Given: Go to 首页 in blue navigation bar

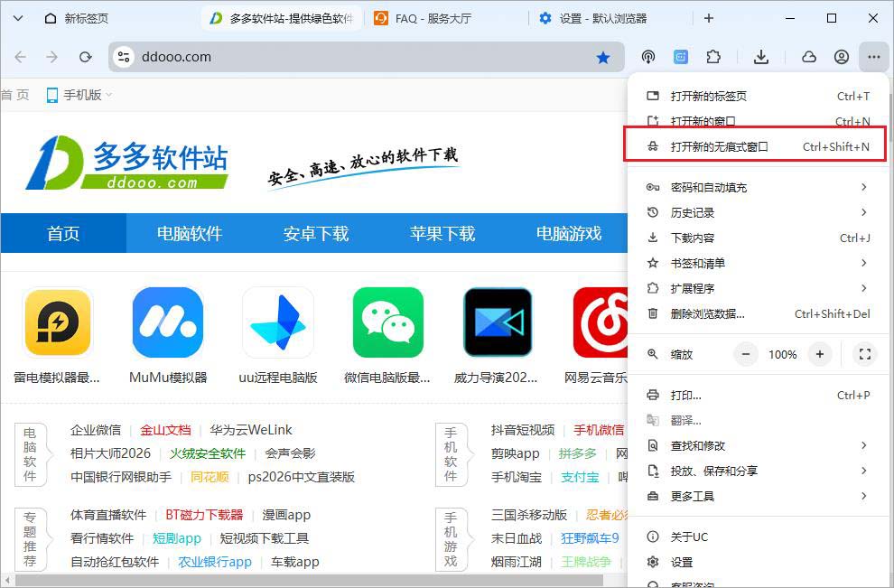Looking at the screenshot, I should (63, 233).
